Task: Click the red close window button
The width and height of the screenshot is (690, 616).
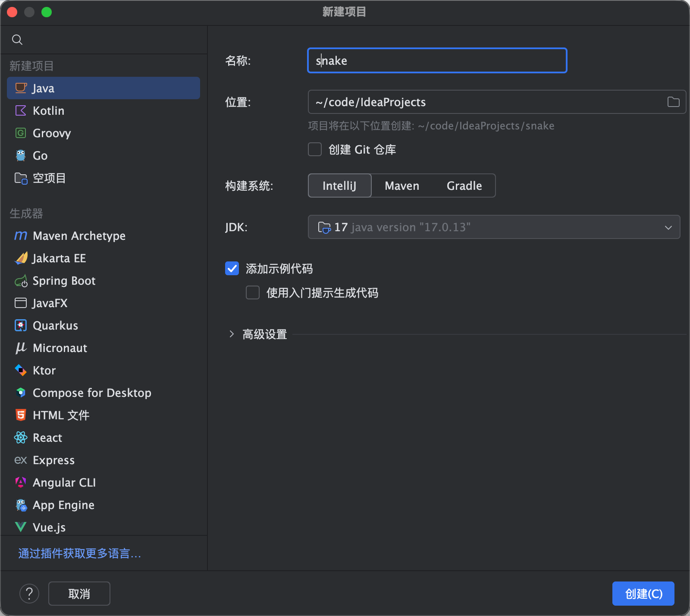Action: click(x=12, y=12)
